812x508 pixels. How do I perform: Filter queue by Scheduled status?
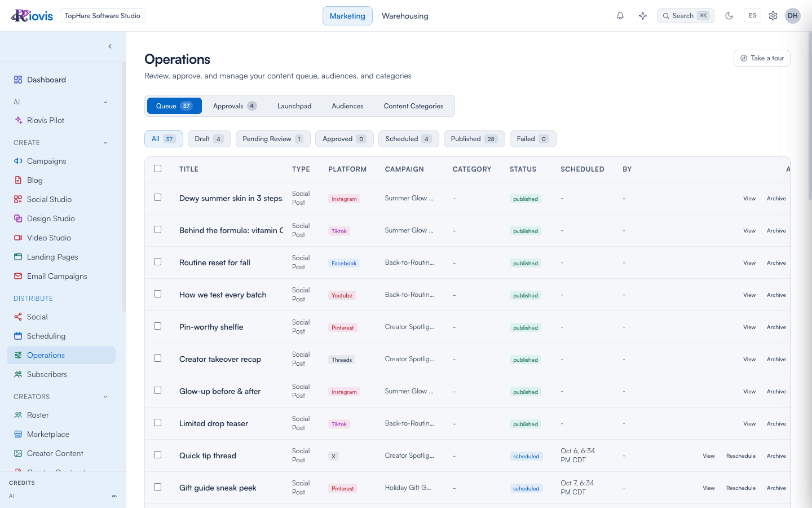(408, 139)
